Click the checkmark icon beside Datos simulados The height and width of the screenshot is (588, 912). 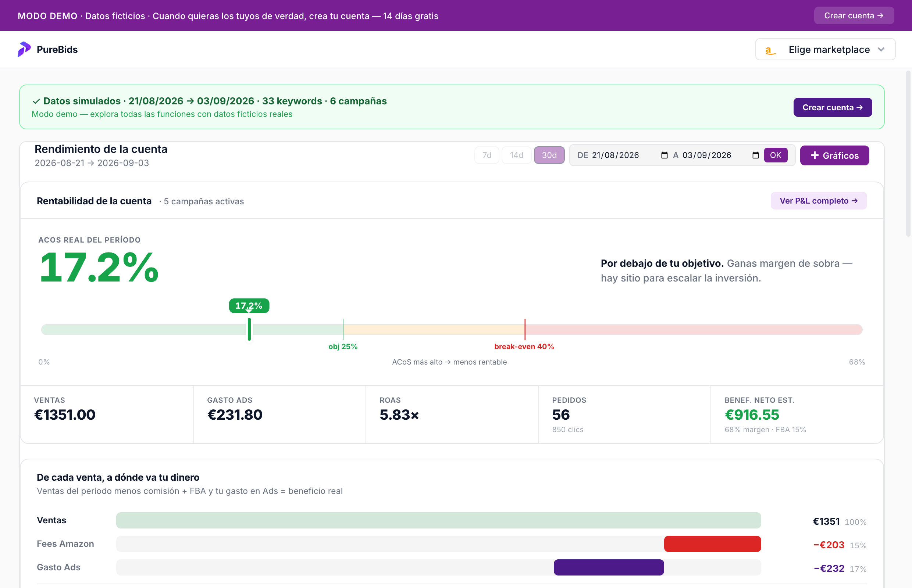(36, 101)
